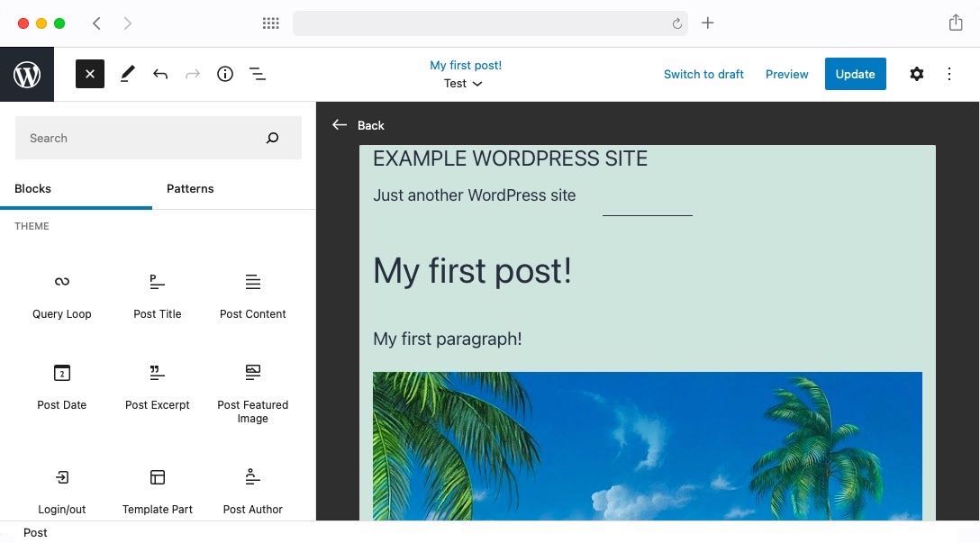
Task: Expand the Test template dropdown
Action: [x=461, y=83]
